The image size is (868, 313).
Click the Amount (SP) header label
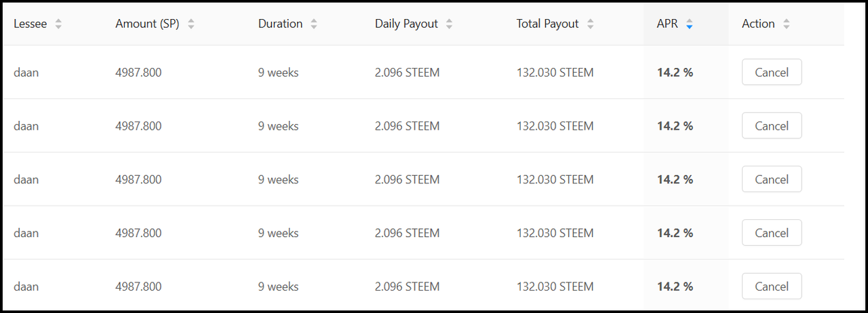pos(147,24)
